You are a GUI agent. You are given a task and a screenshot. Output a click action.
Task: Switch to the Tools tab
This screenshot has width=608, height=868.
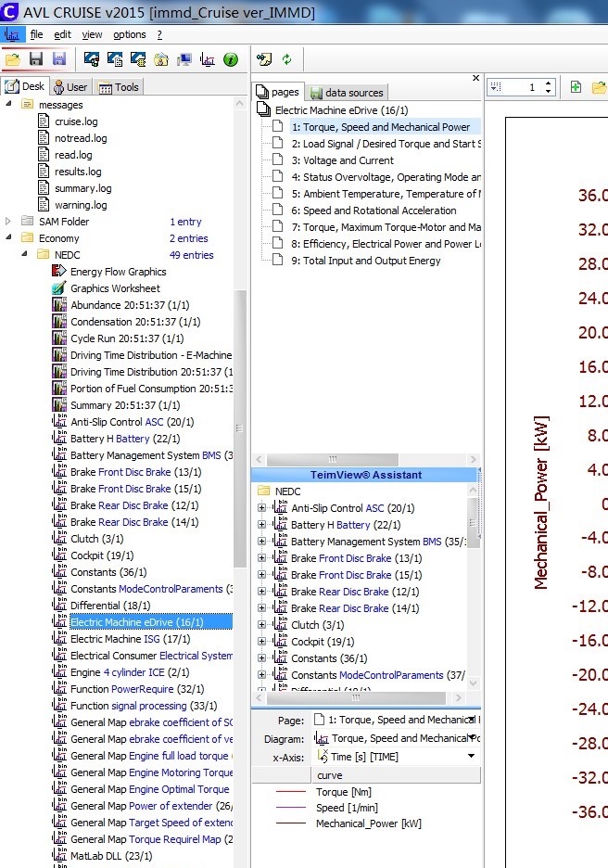[119, 87]
